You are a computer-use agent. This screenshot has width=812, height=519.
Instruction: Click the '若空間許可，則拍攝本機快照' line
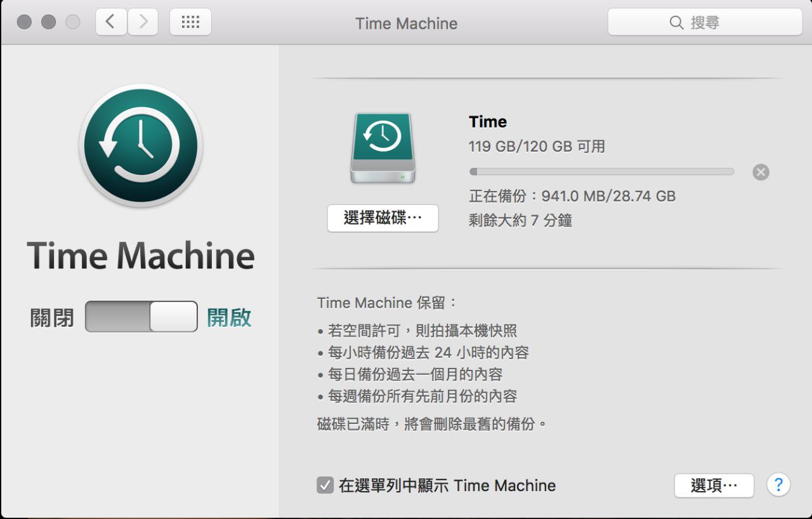(417, 331)
